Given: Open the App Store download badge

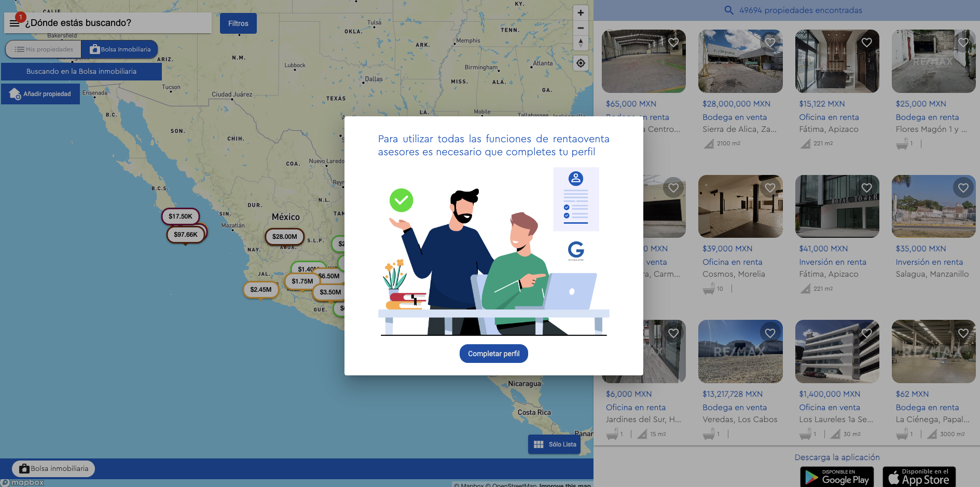Looking at the screenshot, I should (919, 477).
